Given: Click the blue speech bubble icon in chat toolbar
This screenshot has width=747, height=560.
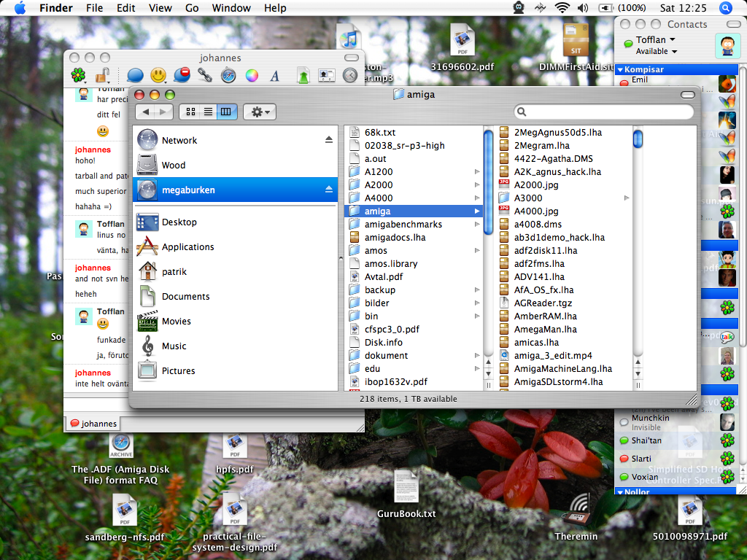Looking at the screenshot, I should tap(135, 75).
